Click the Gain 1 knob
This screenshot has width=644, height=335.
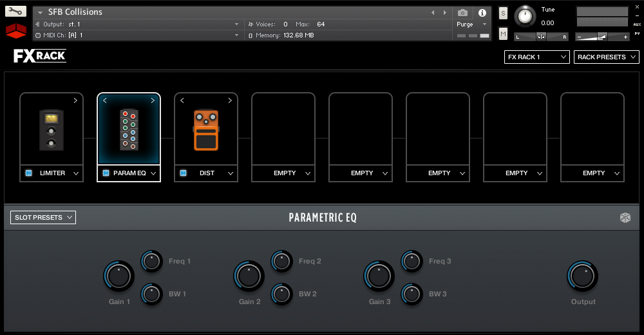pos(118,276)
